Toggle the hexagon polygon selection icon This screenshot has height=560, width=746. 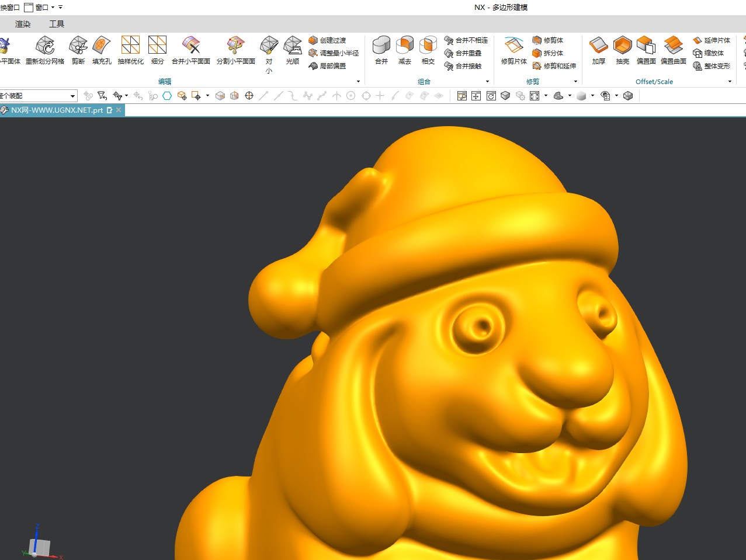167,96
